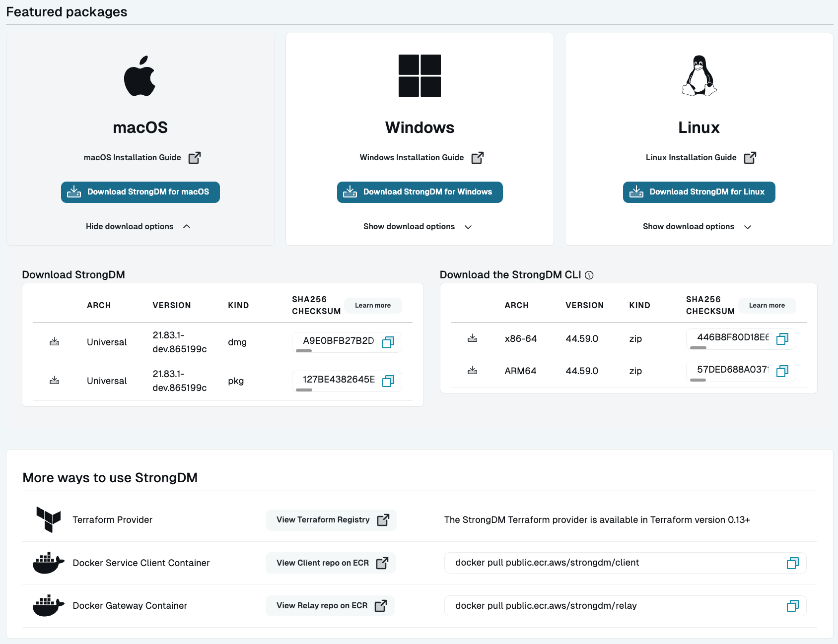Image resolution: width=838 pixels, height=644 pixels.
Task: Click the pkg kind cell
Action: pos(236,381)
